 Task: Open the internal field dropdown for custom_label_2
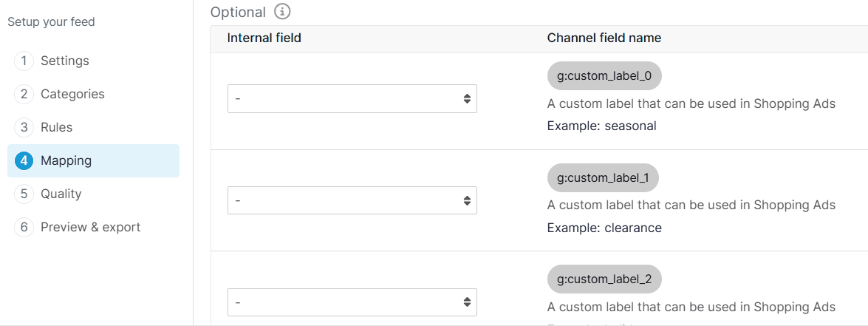(x=352, y=302)
